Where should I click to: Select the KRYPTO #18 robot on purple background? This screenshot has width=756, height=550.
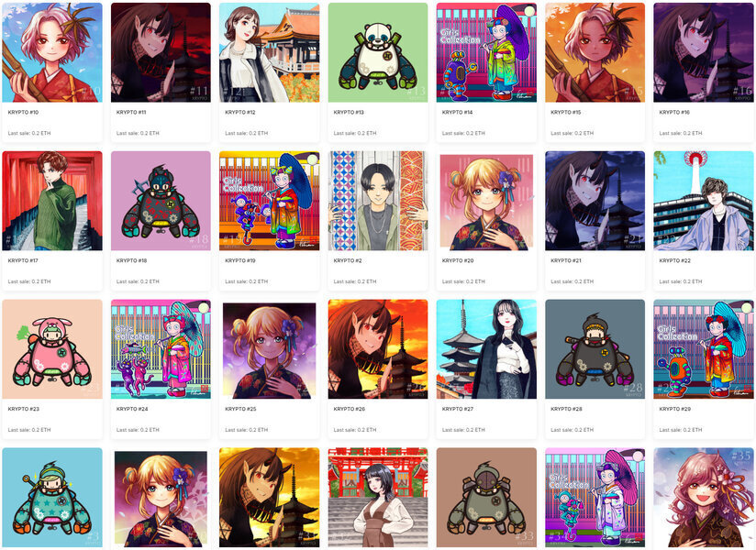[x=161, y=201]
